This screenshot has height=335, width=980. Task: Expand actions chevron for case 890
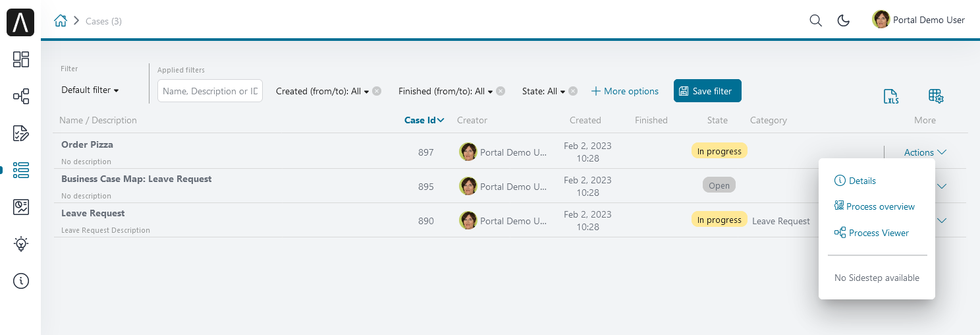click(942, 221)
